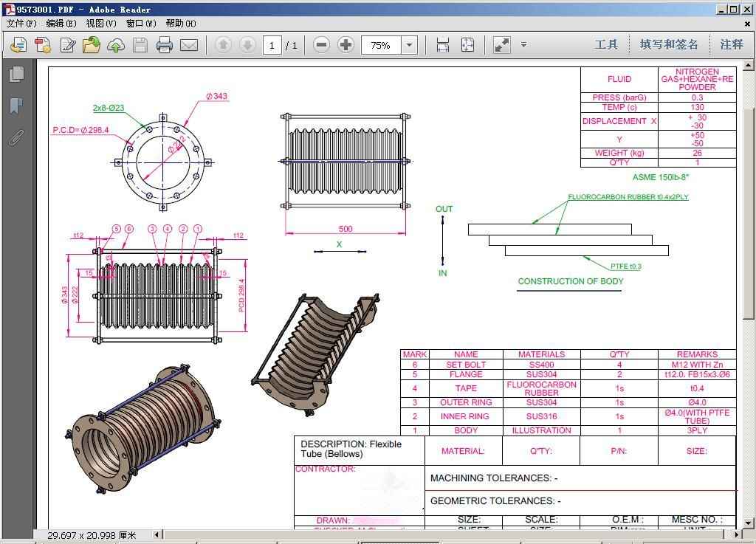The width and height of the screenshot is (756, 544).
Task: Click horizontal scrollbar left arrow
Action: [157, 534]
